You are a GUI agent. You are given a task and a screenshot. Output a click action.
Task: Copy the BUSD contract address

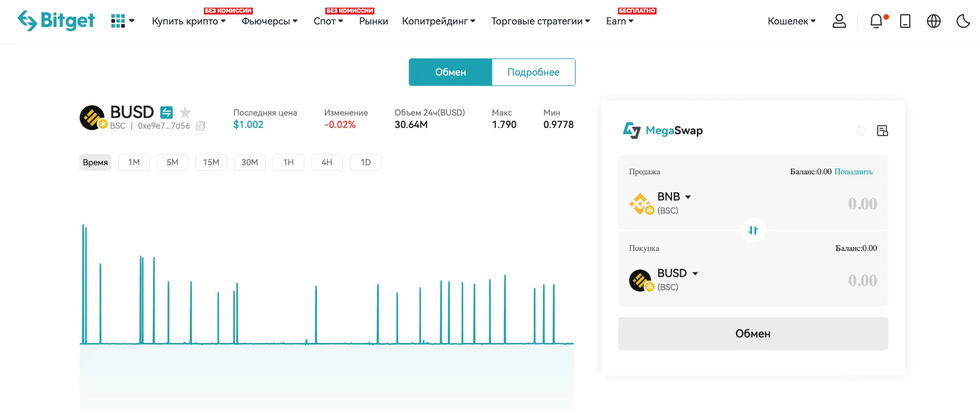[x=200, y=126]
